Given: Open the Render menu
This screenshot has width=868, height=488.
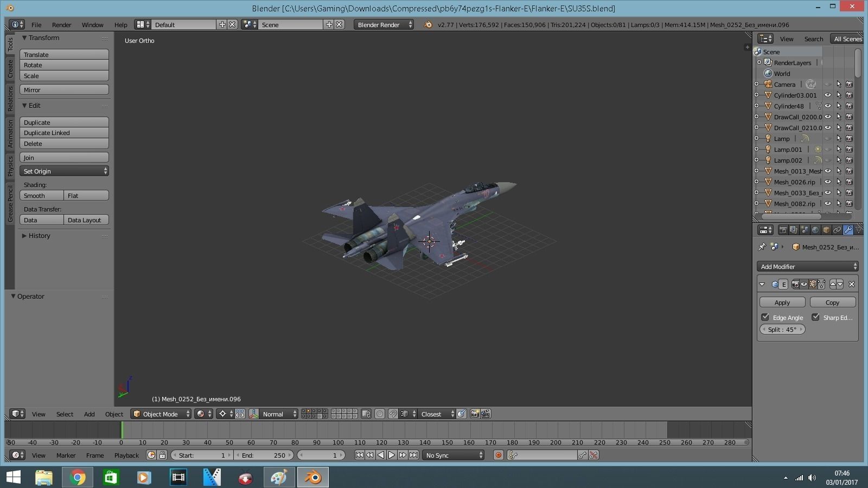Looking at the screenshot, I should point(62,24).
